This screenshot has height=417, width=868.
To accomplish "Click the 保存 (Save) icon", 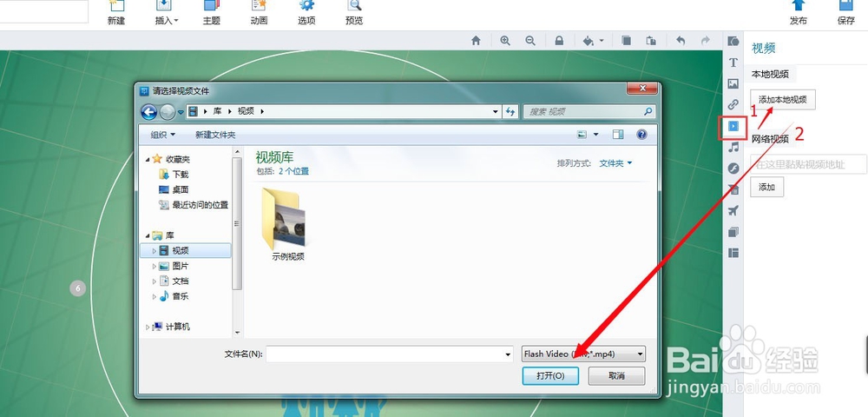I will point(846,12).
